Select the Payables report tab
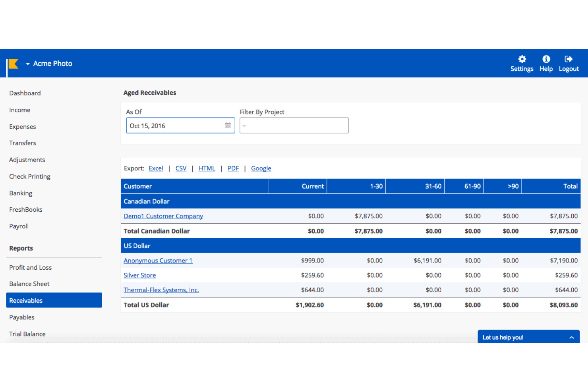This screenshot has width=588, height=392. coord(22,317)
